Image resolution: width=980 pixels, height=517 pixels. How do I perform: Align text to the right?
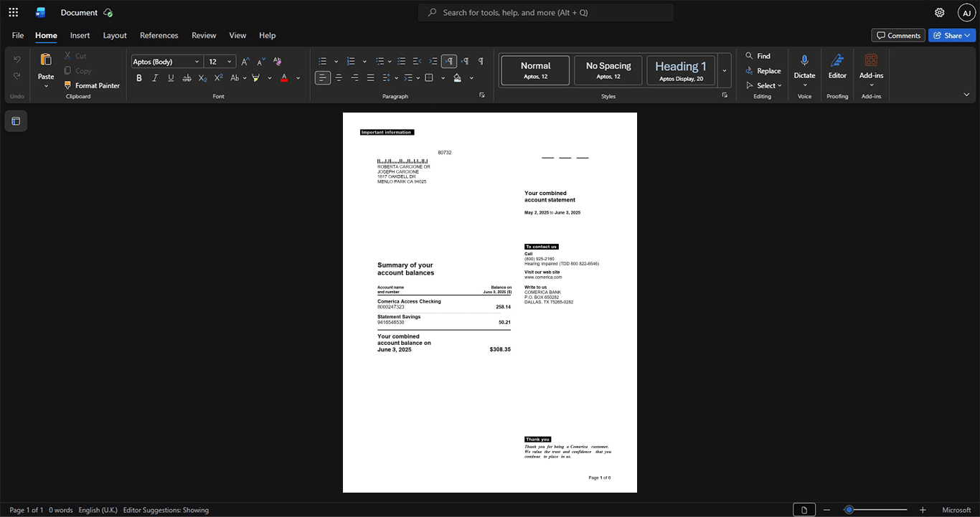click(x=354, y=77)
